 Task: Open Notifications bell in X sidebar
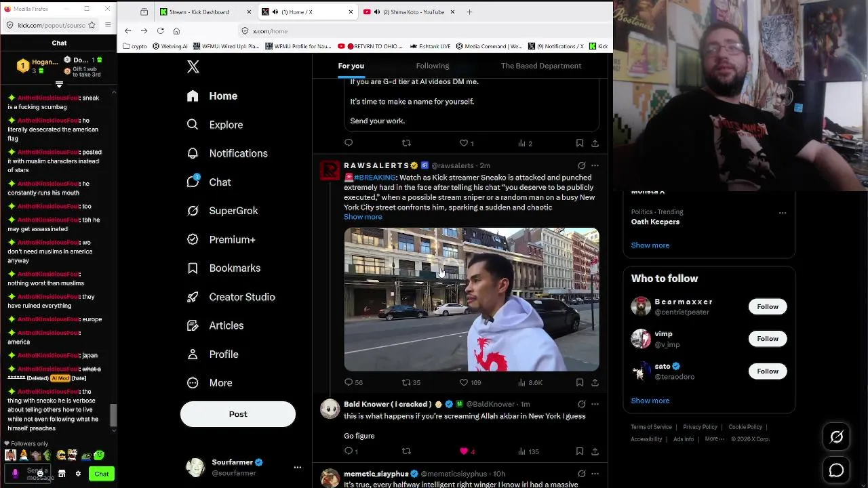pos(193,153)
